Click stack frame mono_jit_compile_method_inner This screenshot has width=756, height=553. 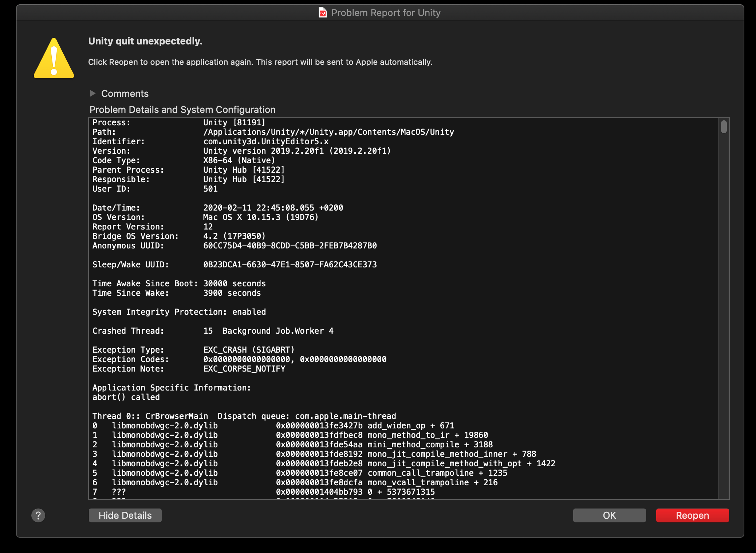pyautogui.click(x=314, y=454)
